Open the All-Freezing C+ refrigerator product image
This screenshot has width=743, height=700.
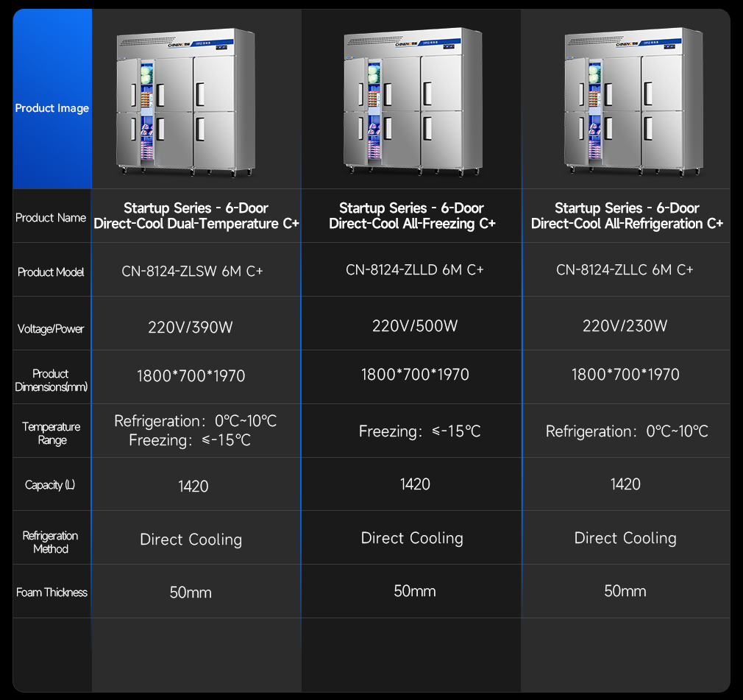click(x=413, y=103)
